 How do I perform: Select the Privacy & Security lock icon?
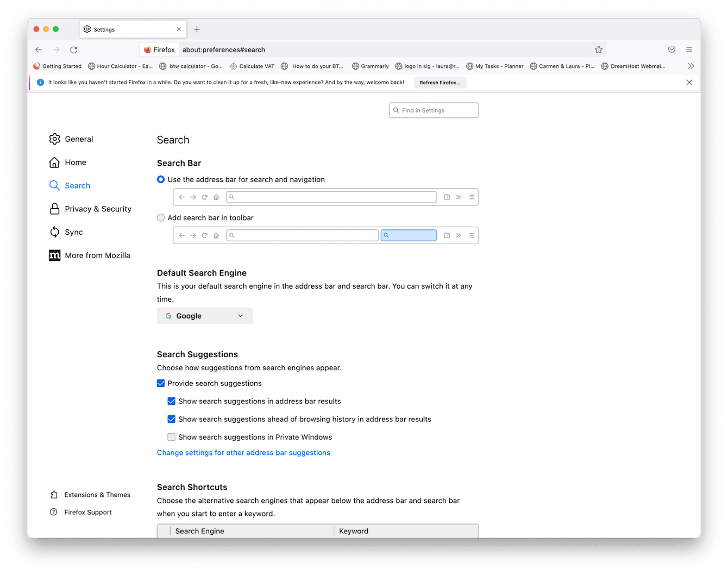coord(55,209)
